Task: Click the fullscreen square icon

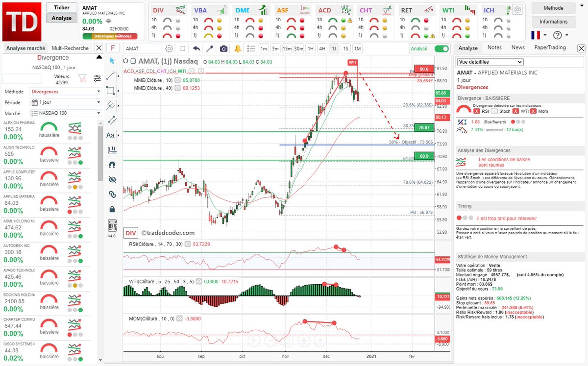Action: (x=183, y=49)
